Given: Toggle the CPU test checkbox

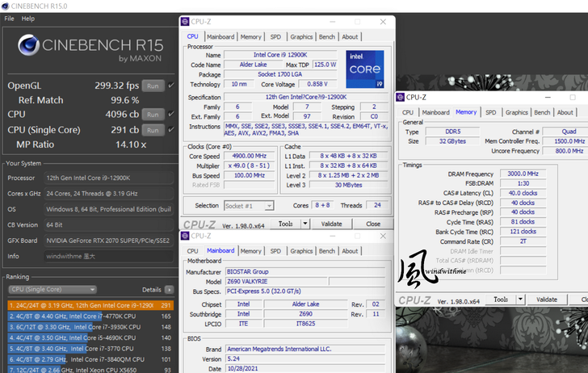Looking at the screenshot, I should [171, 115].
